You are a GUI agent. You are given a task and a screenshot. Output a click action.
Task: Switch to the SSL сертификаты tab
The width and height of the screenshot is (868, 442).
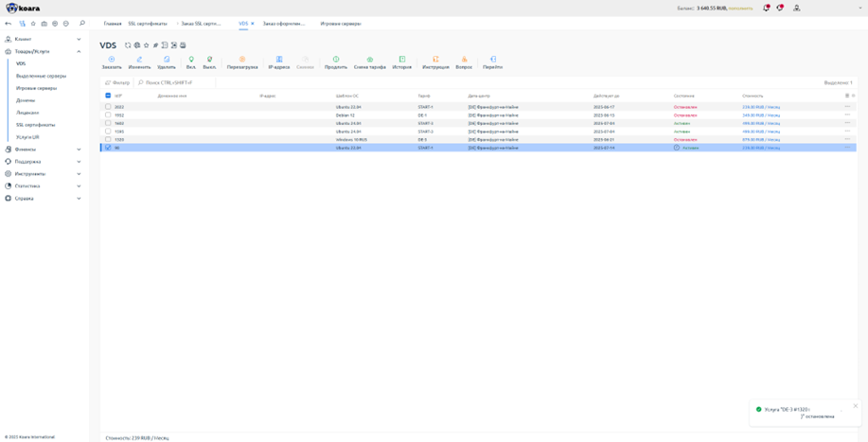click(148, 23)
